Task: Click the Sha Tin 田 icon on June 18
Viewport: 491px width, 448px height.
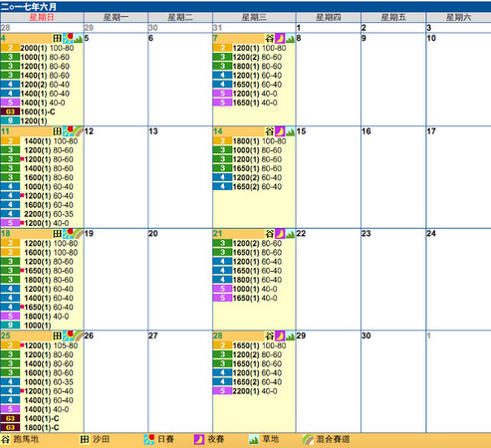Action: [x=57, y=234]
